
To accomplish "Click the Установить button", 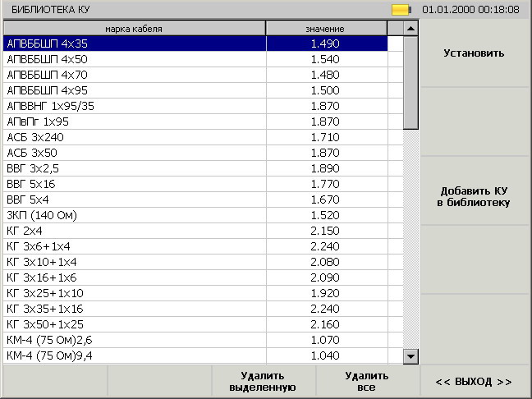I will coord(474,53).
